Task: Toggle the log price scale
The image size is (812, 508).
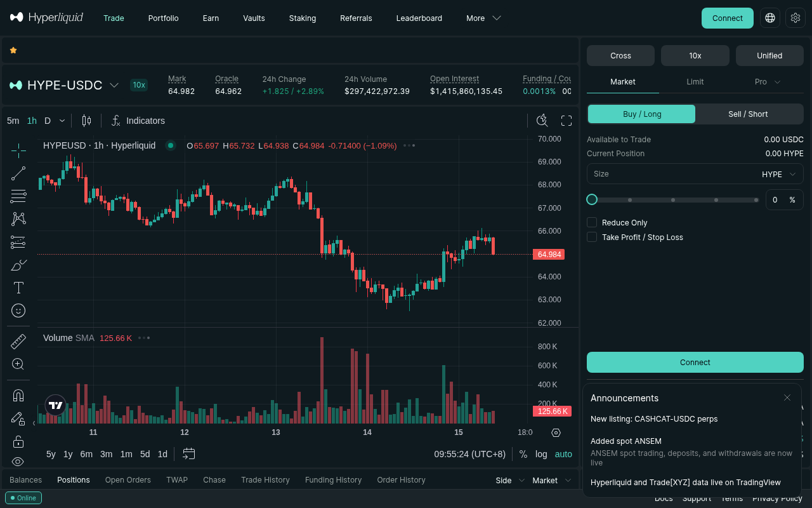Action: point(541,454)
